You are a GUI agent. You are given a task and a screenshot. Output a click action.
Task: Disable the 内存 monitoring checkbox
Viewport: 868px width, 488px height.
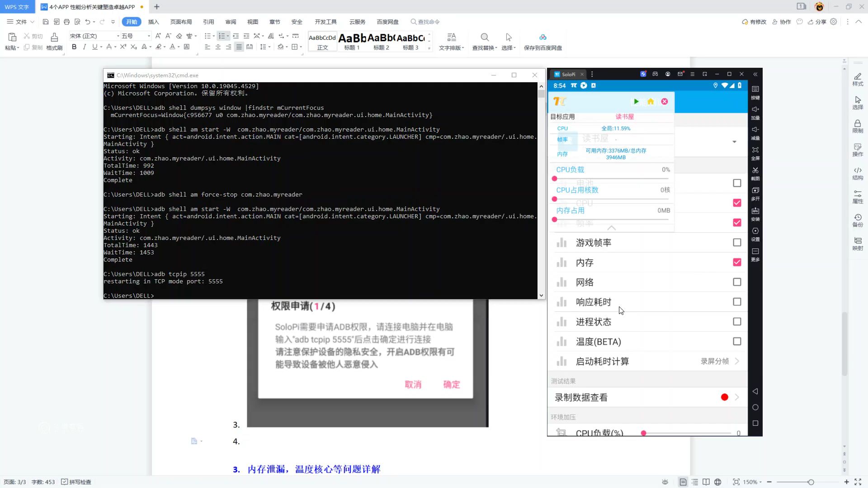click(x=737, y=262)
